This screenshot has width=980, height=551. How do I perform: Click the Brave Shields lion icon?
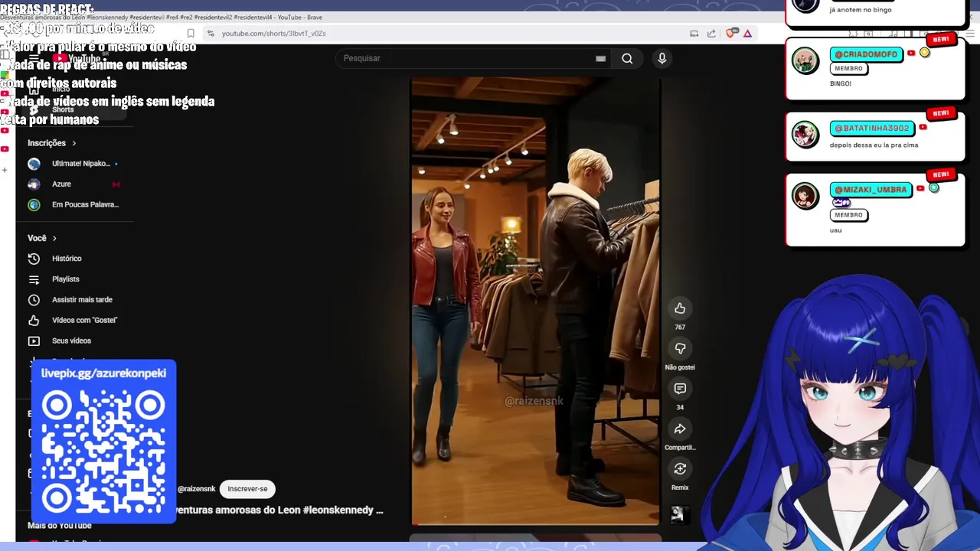click(731, 34)
